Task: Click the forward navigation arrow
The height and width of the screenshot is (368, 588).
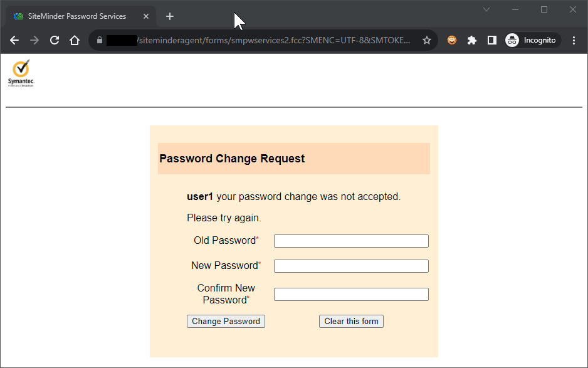Action: [x=34, y=40]
